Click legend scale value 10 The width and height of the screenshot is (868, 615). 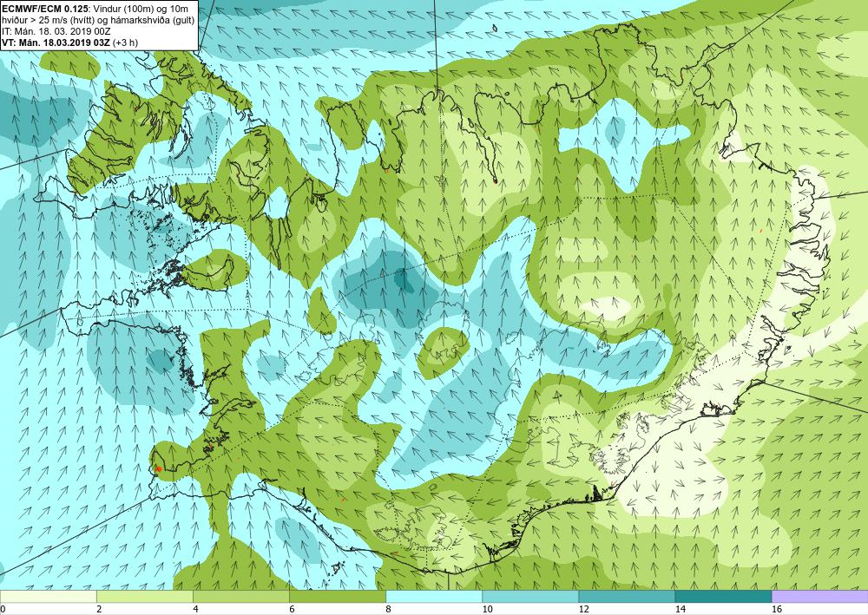tap(487, 610)
